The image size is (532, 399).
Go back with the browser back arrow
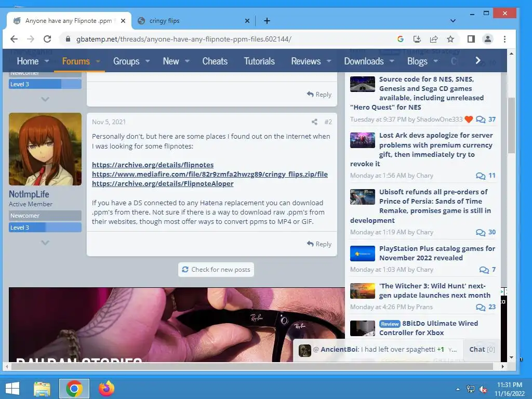[x=14, y=39]
